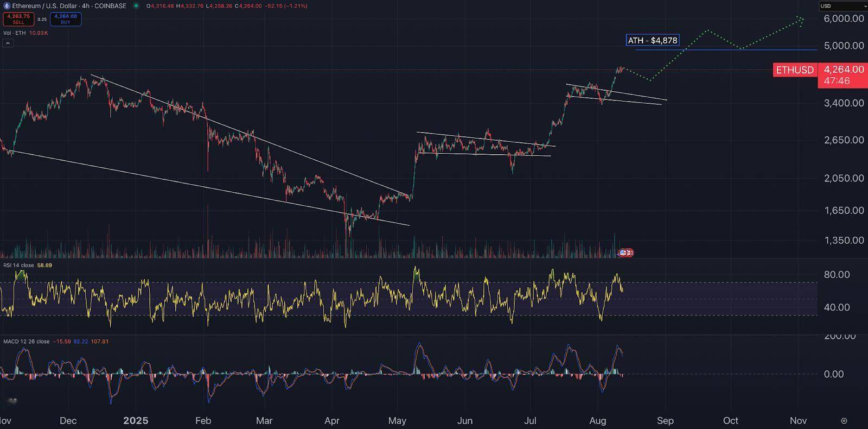Click the blue ATH horizontal line
Image resolution: width=868 pixels, height=429 pixels.
coord(759,50)
